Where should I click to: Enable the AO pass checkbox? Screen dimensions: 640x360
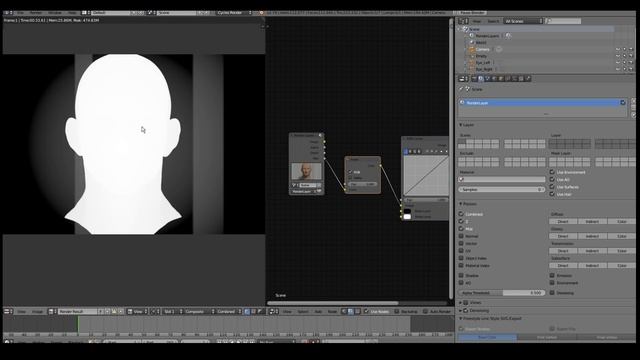(461, 282)
